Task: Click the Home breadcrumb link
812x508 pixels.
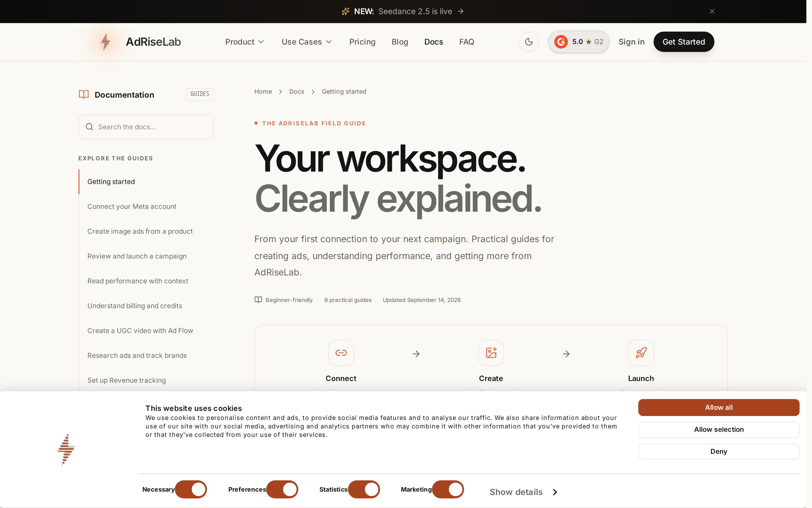Action: pos(263,91)
